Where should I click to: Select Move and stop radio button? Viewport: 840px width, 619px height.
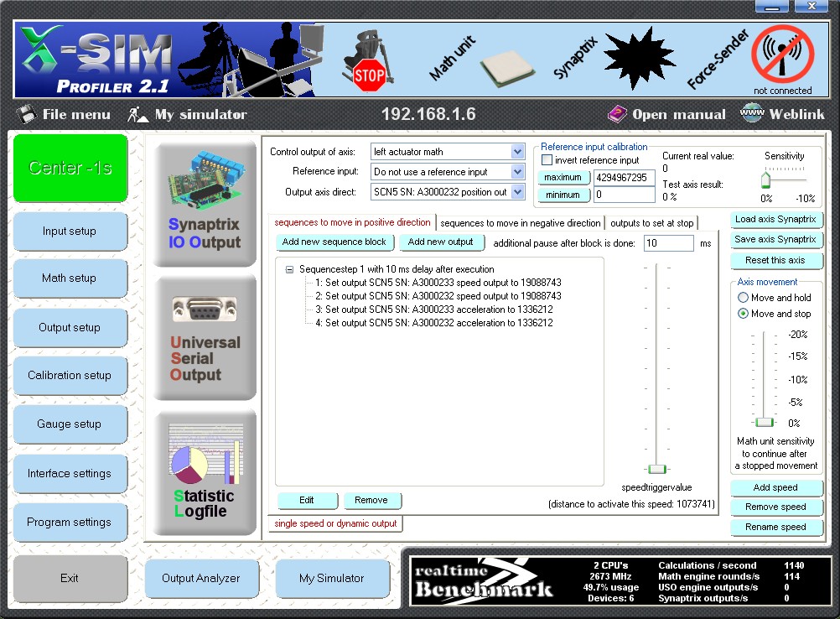click(743, 313)
